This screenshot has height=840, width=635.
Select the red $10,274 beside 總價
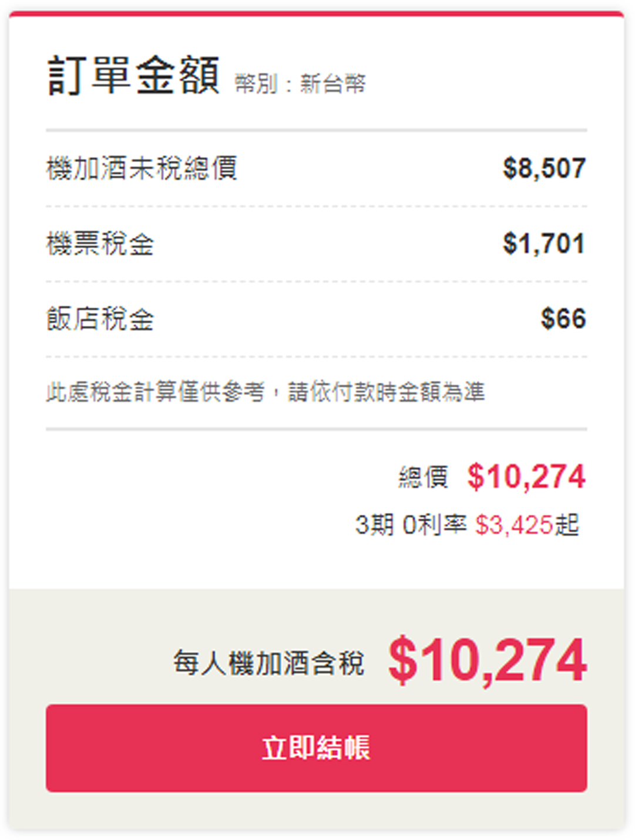pyautogui.click(x=526, y=477)
